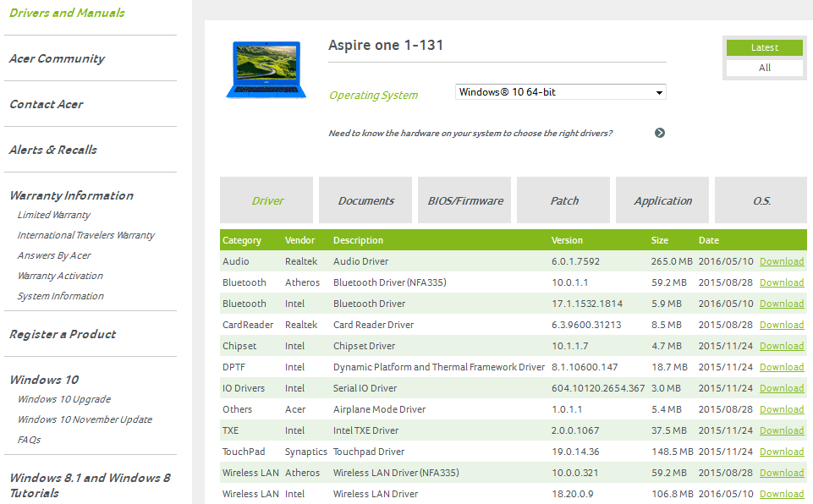Download the Card Reader Driver
Image resolution: width=813 pixels, height=504 pixels.
[x=782, y=325]
